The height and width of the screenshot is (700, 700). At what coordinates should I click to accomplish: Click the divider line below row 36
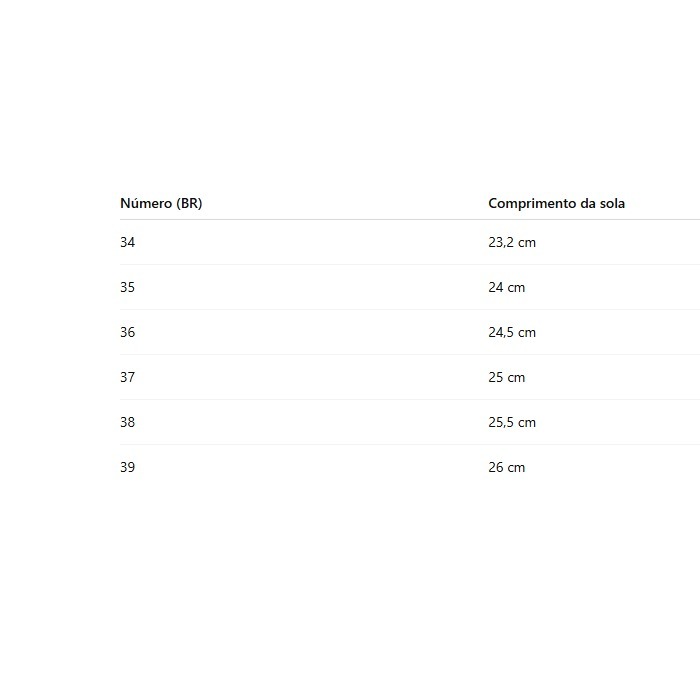(x=400, y=354)
